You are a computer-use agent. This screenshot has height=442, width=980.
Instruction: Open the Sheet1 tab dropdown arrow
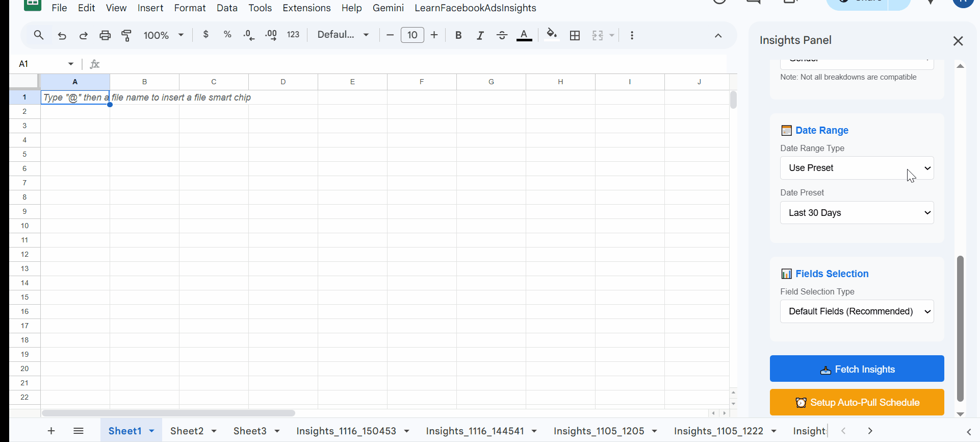152,431
